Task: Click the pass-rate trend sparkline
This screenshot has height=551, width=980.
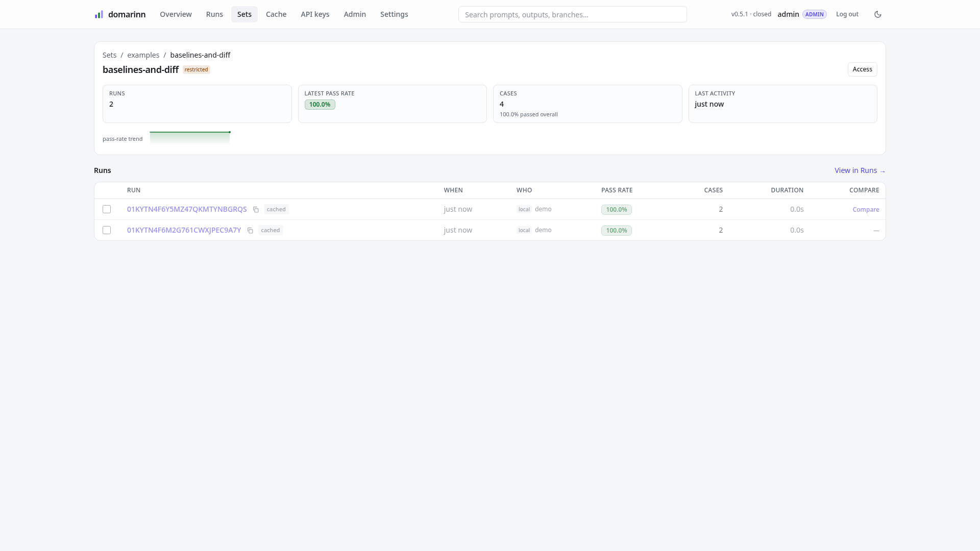Action: 190,138
